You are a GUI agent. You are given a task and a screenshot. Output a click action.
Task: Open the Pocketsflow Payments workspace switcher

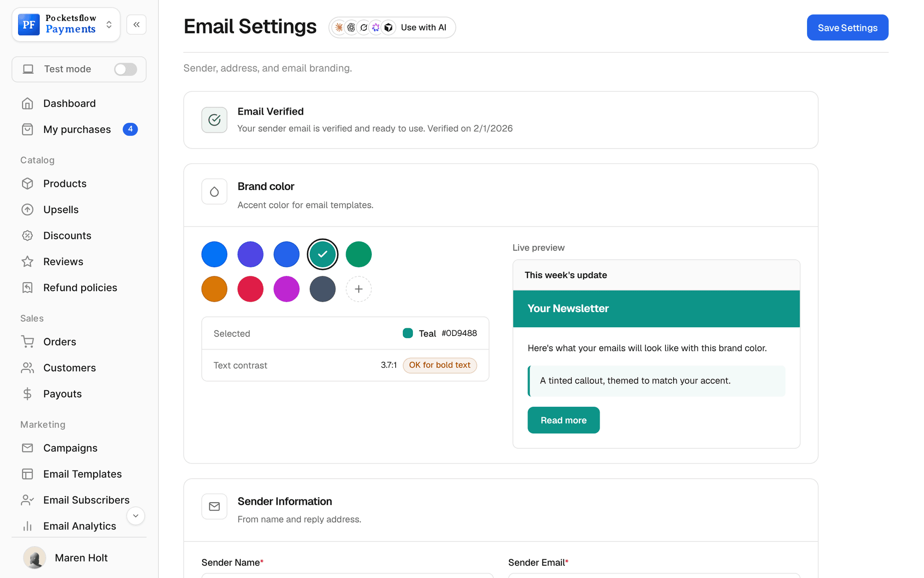click(x=66, y=24)
